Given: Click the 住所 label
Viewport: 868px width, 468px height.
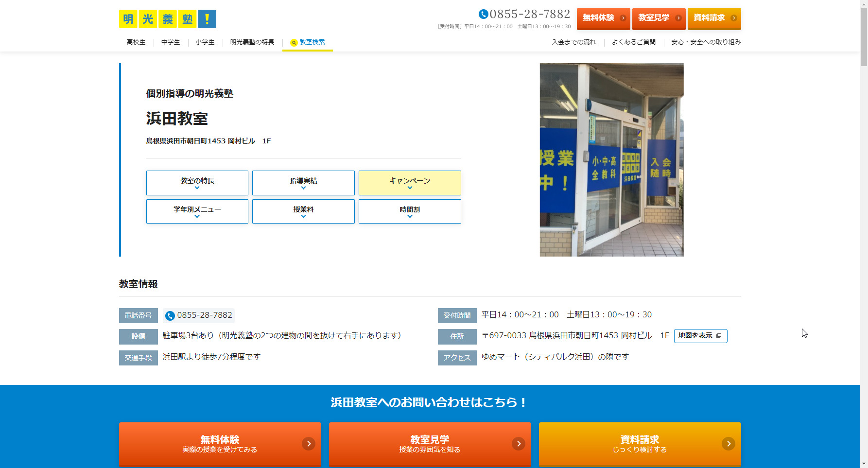Looking at the screenshot, I should [457, 336].
